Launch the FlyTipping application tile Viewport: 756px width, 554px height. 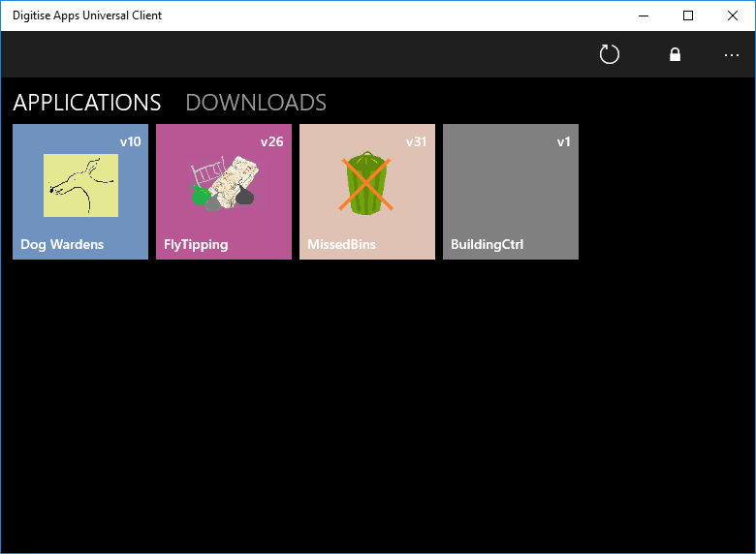[224, 192]
